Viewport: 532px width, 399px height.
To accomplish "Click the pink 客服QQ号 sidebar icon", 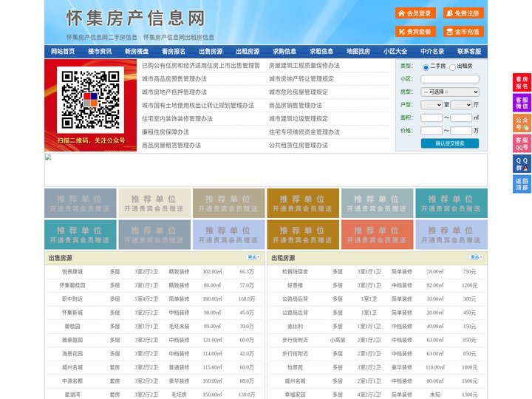I will pos(522,143).
